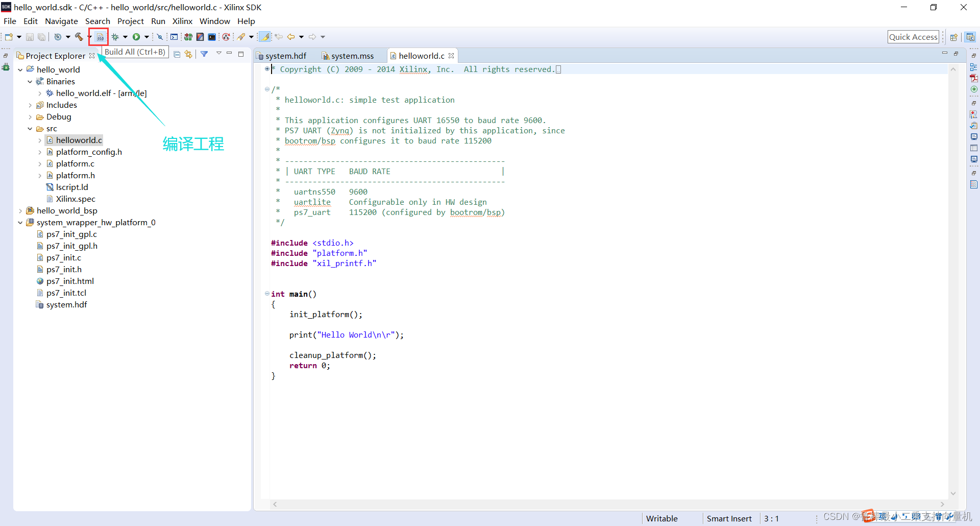Open the File menu
Viewport: 980px width, 526px height.
pyautogui.click(x=10, y=21)
